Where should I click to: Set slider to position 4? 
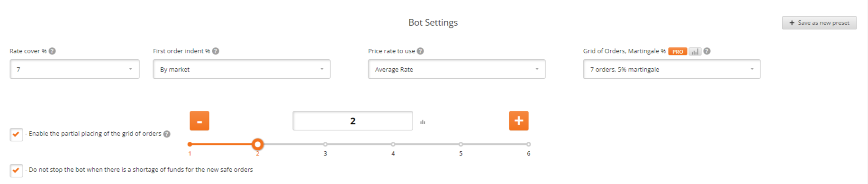point(393,144)
